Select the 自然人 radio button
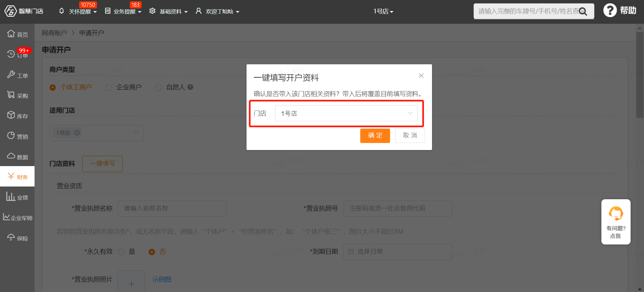This screenshot has height=292, width=644. coord(158,87)
